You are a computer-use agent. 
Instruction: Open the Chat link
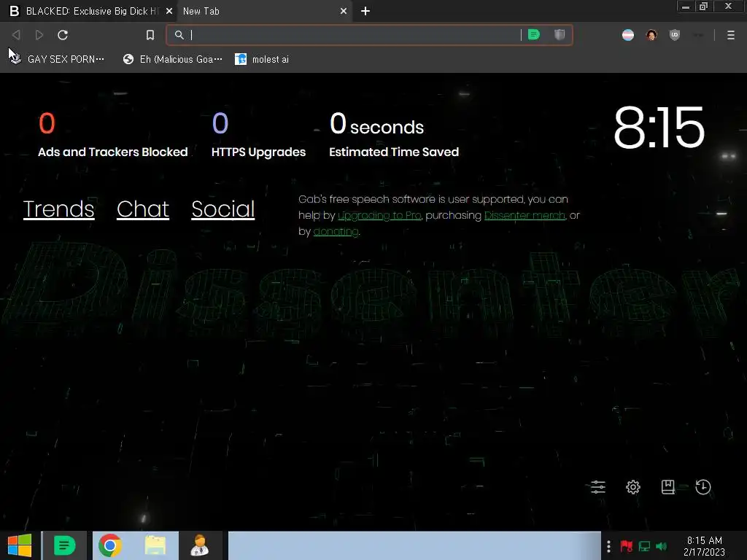[x=143, y=209]
